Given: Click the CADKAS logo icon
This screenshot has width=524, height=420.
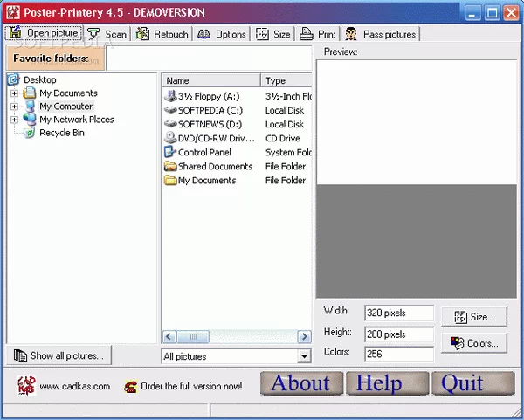Looking at the screenshot, I should [x=26, y=386].
